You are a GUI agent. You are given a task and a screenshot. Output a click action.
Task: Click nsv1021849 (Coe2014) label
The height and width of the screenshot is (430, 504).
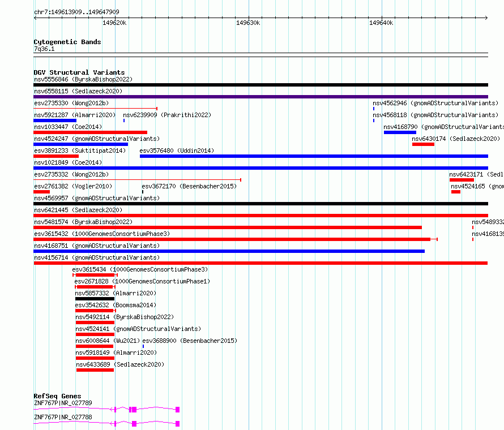pos(68,162)
